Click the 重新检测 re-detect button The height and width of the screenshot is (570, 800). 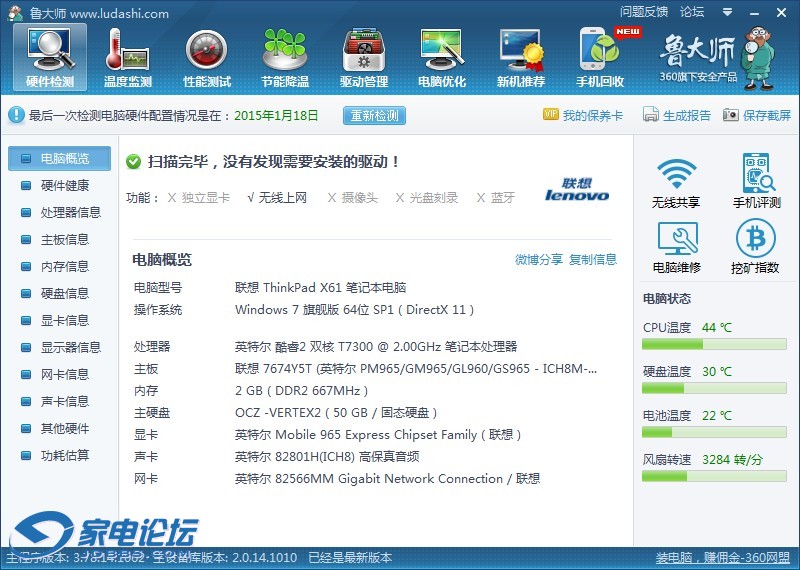pyautogui.click(x=374, y=115)
